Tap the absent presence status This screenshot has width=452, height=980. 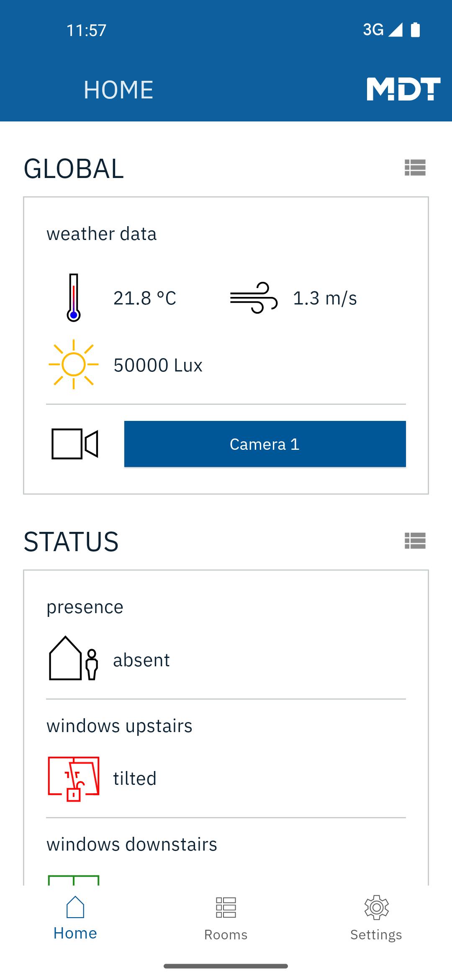click(141, 660)
